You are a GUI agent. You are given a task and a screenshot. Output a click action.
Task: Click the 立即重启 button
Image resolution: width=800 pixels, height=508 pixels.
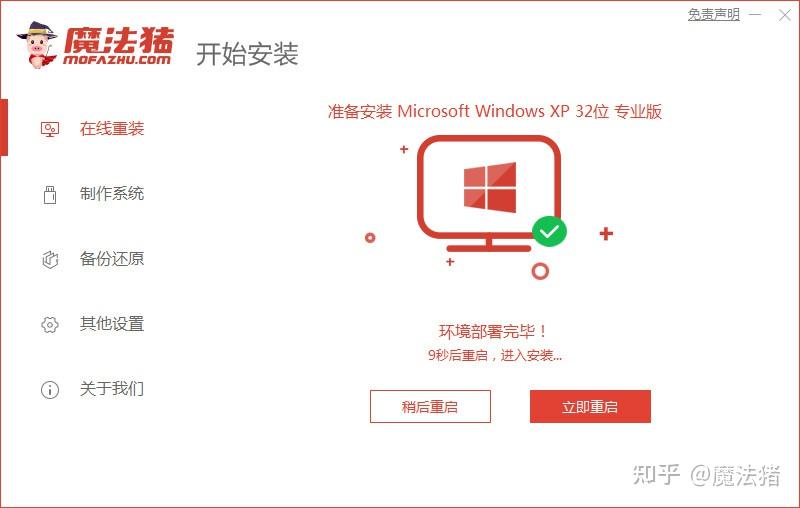(x=590, y=407)
